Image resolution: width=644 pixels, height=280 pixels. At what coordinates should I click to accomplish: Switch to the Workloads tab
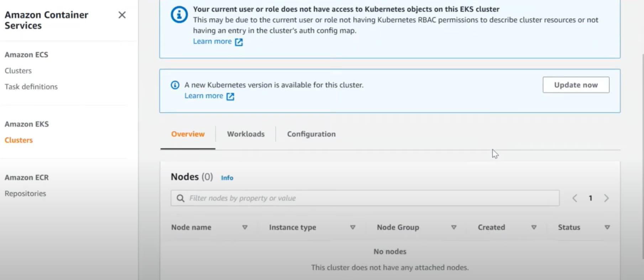(x=246, y=134)
